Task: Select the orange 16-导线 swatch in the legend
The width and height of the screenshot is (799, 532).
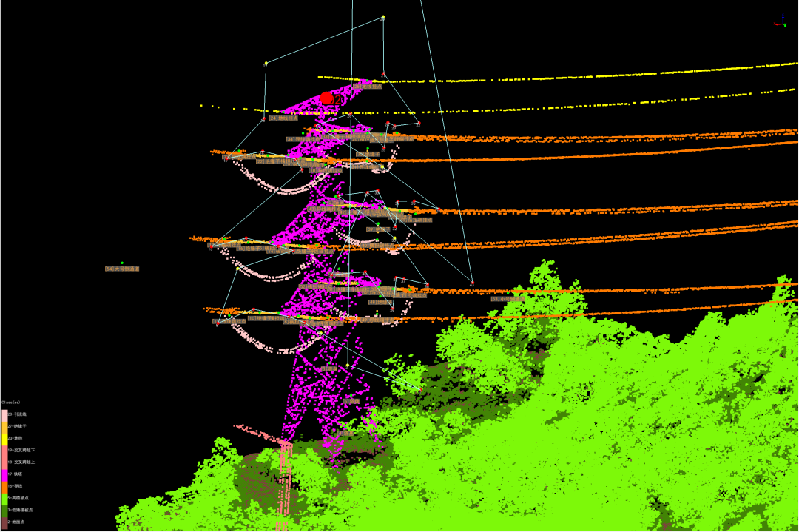Action: pos(4,485)
